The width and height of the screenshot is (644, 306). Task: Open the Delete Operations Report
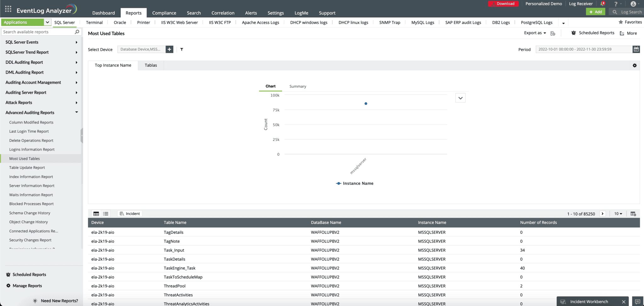31,140
